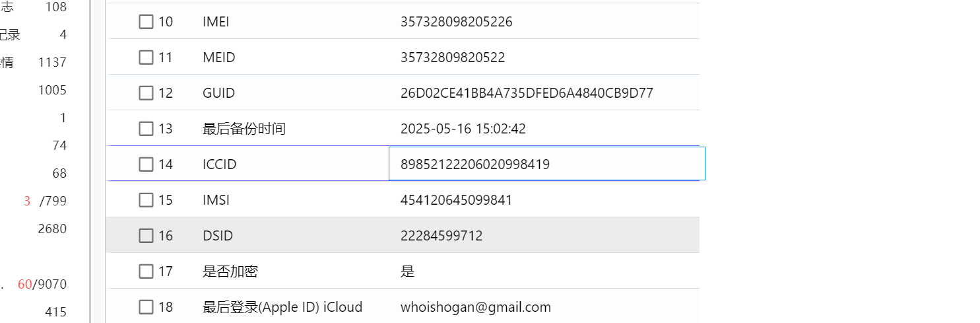Enable the checkbox for row 15 IMSI
The width and height of the screenshot is (980, 323).
146,200
